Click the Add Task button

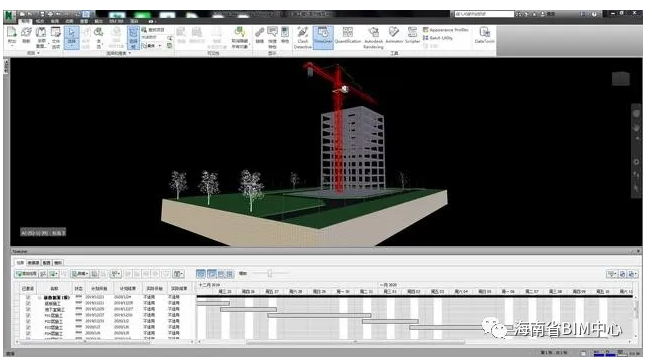tap(26, 274)
